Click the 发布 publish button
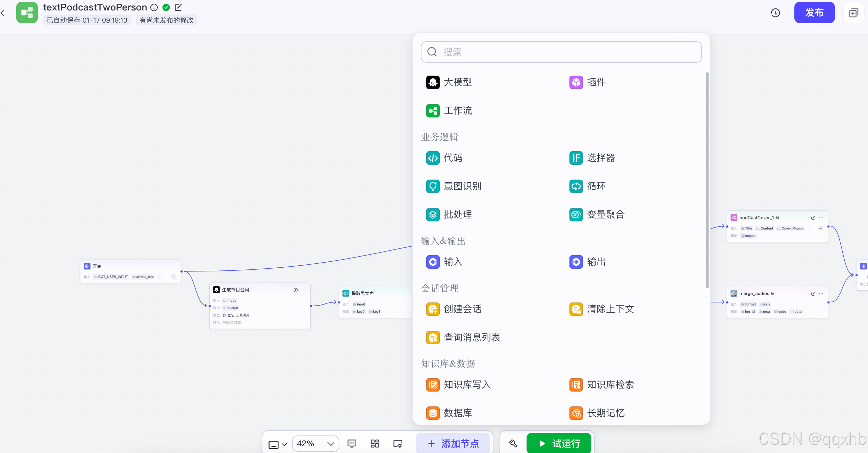Viewport: 868px width, 453px height. (x=814, y=13)
